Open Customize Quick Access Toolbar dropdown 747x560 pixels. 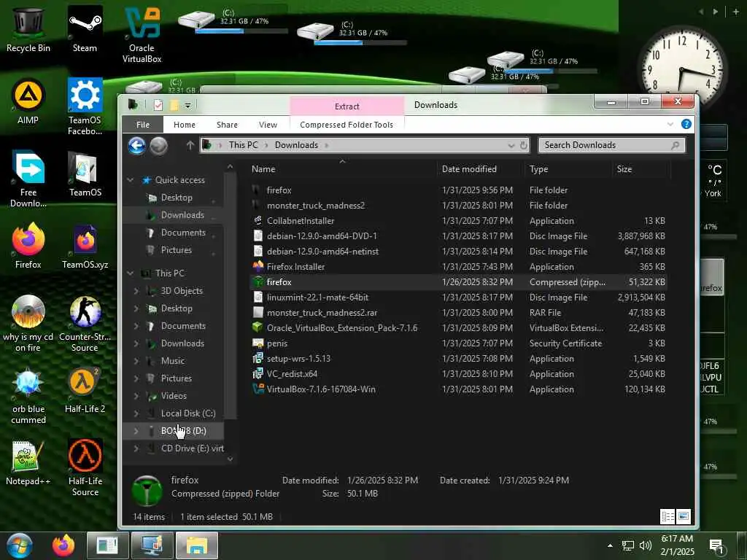[188, 105]
